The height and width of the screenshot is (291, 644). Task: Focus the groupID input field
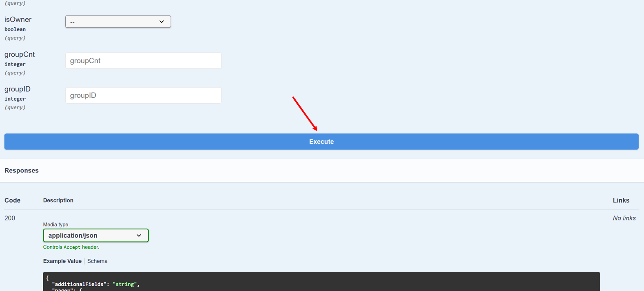point(143,95)
